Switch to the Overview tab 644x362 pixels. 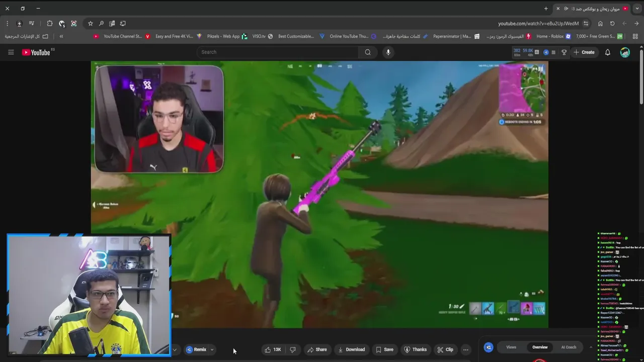pos(540,347)
